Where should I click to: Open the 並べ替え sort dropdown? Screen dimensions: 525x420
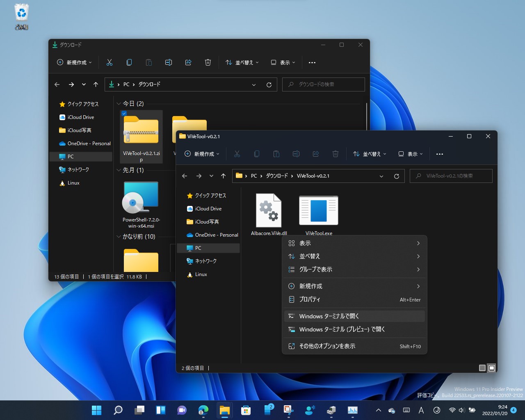370,154
